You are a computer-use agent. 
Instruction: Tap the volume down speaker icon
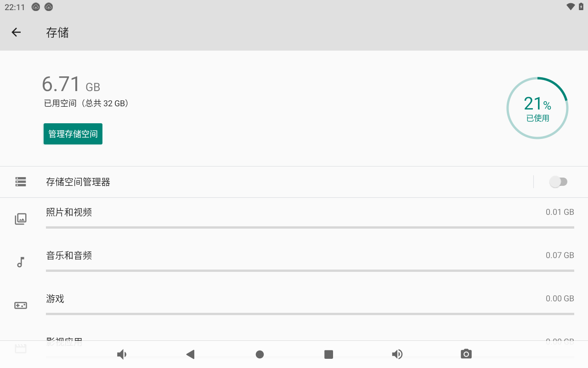tap(122, 354)
